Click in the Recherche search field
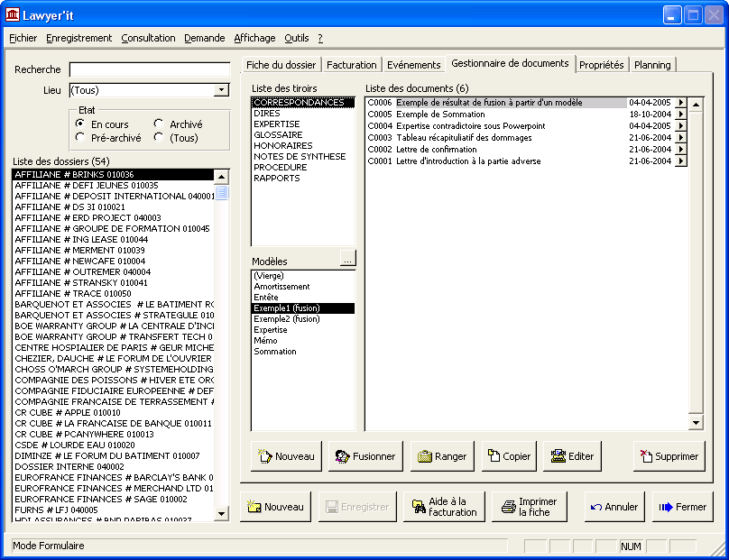 [149, 70]
